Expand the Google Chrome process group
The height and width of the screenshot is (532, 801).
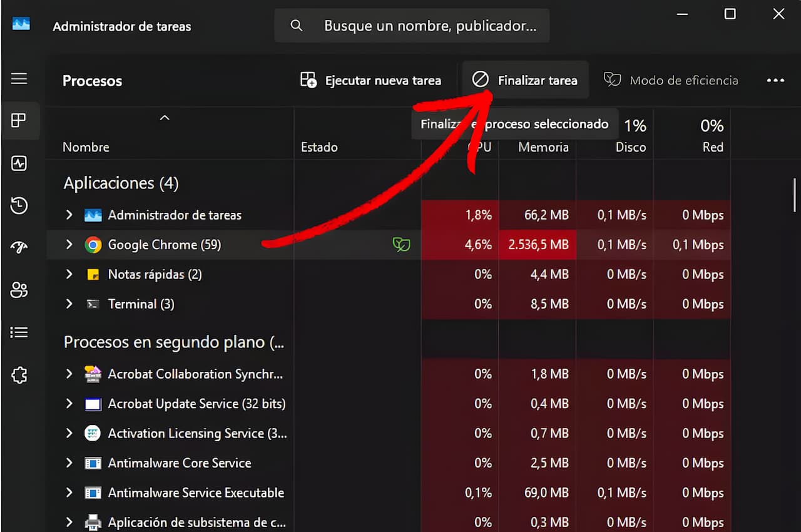coord(69,245)
